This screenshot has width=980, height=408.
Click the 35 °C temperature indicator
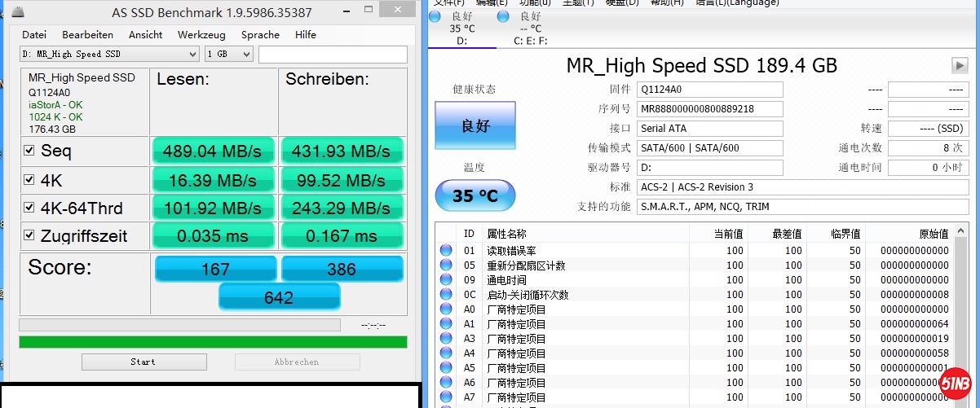[x=475, y=196]
